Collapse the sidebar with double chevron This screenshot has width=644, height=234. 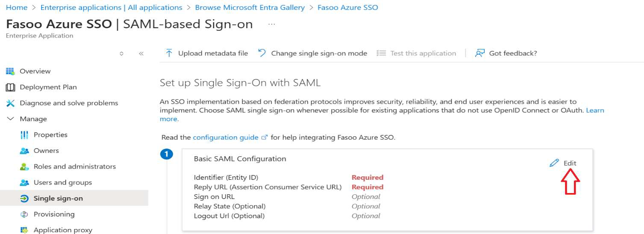tap(141, 54)
